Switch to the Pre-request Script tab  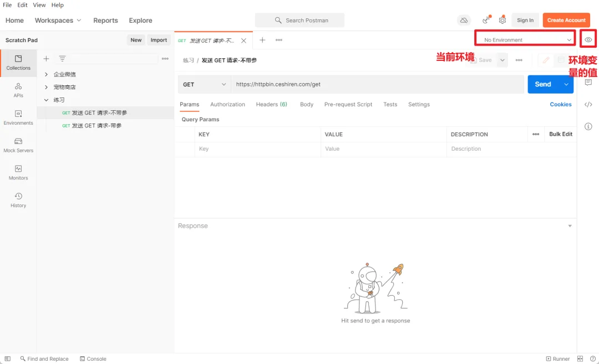[x=348, y=105]
